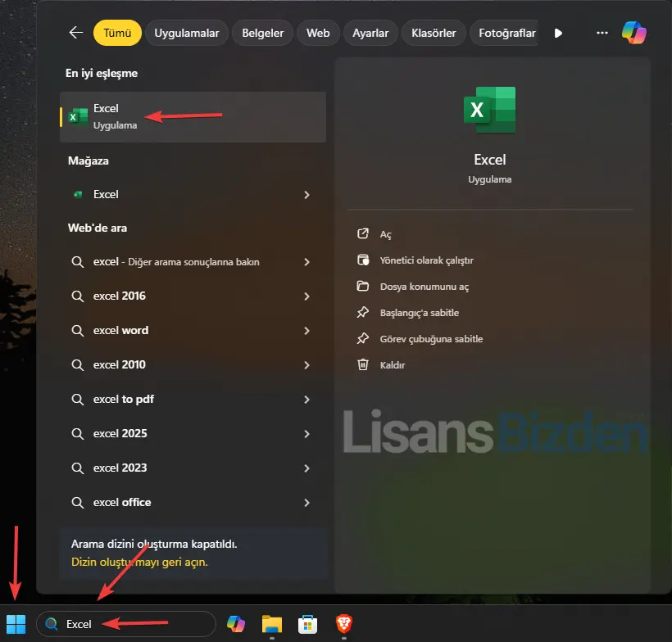Viewport: 672px width, 642px height.
Task: Click search icon beside 'excel 2025'
Action: tap(78, 433)
